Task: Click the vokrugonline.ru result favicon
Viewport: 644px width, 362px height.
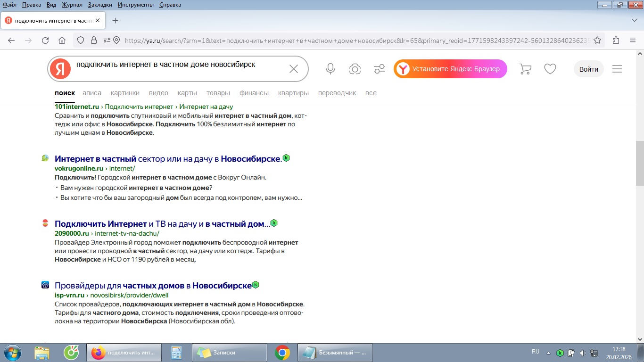Action: [x=45, y=158]
